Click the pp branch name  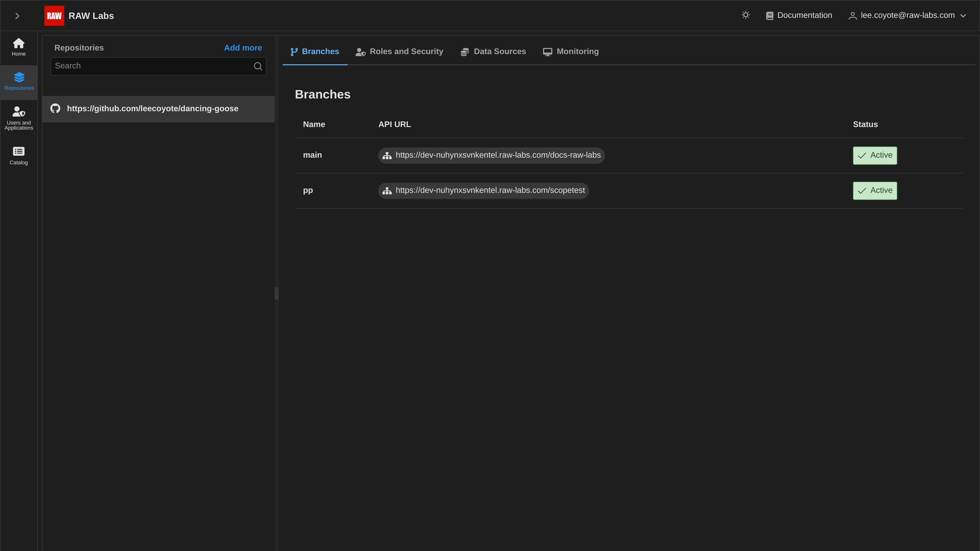click(308, 191)
